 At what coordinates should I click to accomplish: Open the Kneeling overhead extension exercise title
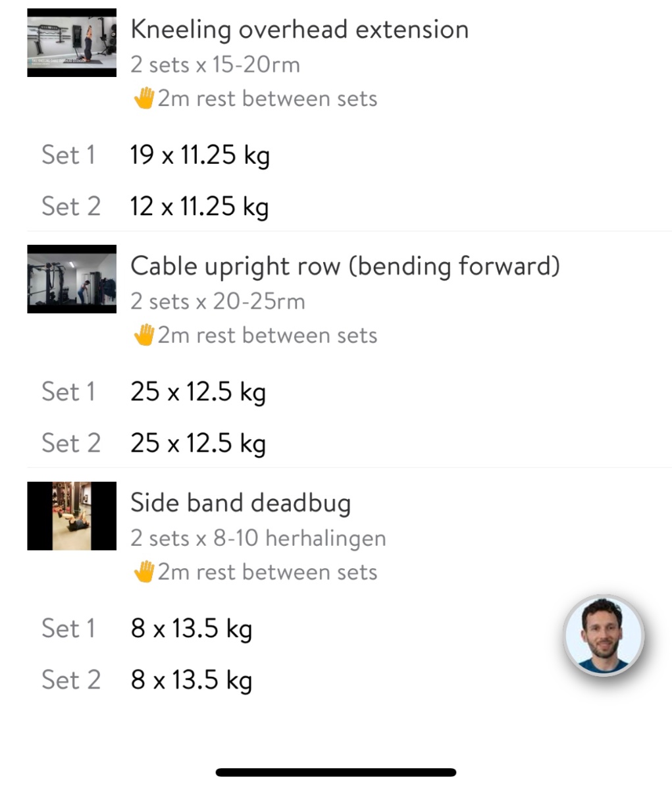(299, 30)
